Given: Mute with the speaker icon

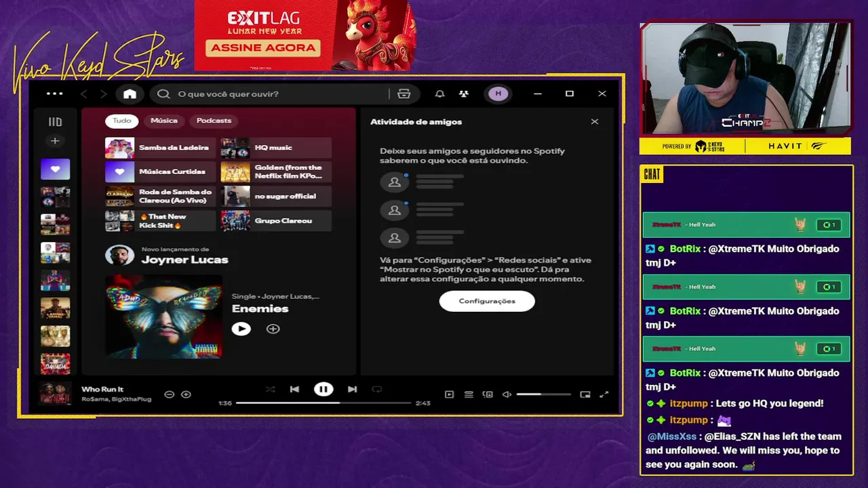Looking at the screenshot, I should click(x=507, y=394).
